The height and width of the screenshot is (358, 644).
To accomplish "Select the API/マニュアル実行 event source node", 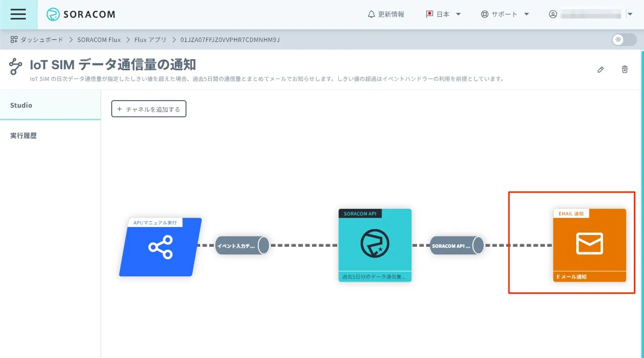I will (161, 247).
